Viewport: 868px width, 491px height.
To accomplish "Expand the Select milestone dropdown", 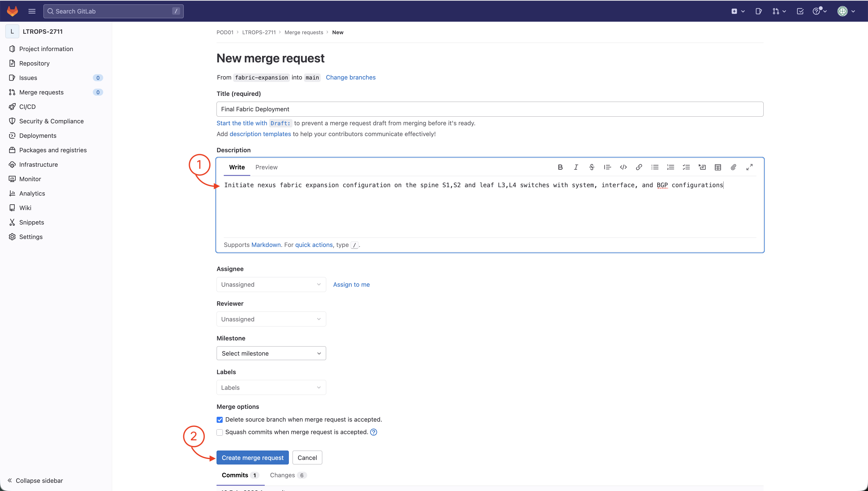I will pyautogui.click(x=271, y=353).
